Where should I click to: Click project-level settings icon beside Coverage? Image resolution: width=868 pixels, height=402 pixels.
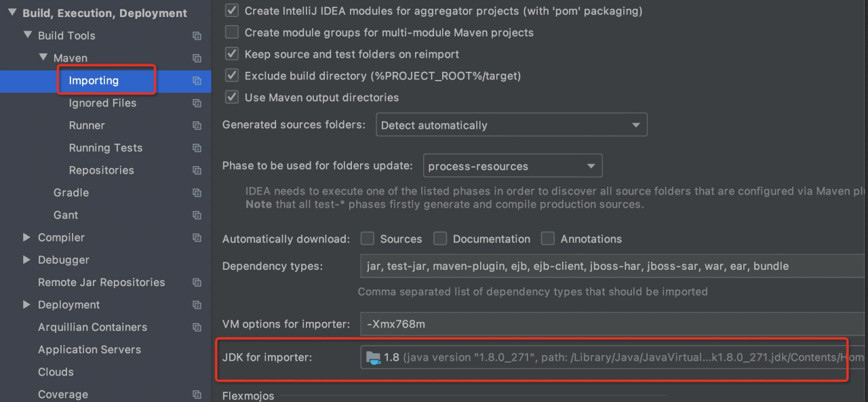[x=197, y=394]
